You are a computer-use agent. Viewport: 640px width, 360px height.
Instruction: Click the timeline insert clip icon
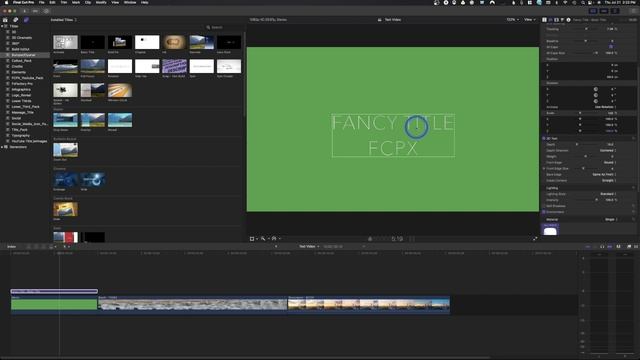click(36, 247)
